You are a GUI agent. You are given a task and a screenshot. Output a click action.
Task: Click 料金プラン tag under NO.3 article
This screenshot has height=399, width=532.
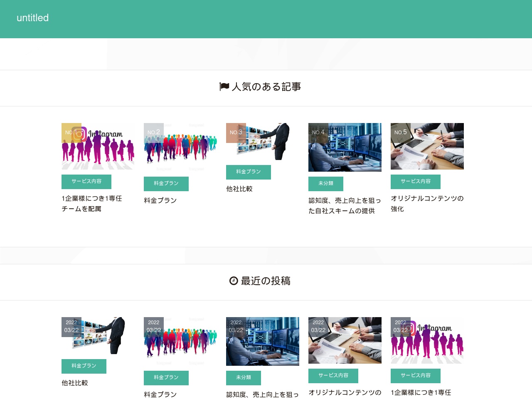249,172
